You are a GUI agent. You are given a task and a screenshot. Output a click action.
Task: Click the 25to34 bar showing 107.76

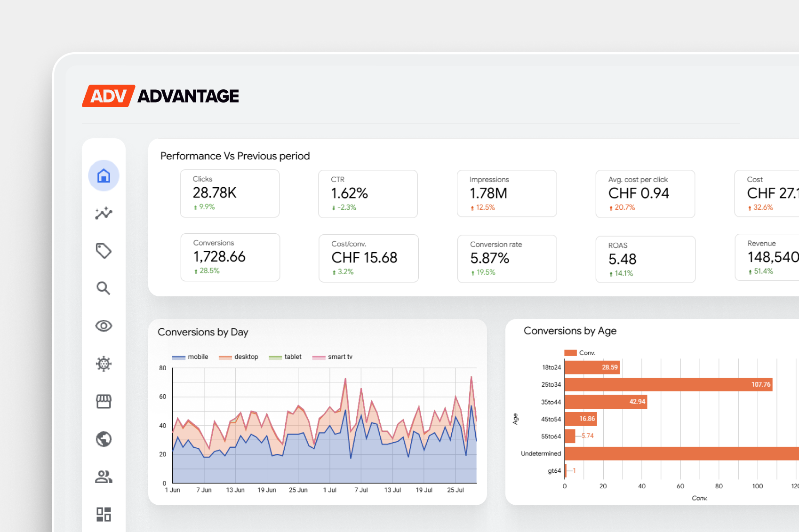pos(668,384)
